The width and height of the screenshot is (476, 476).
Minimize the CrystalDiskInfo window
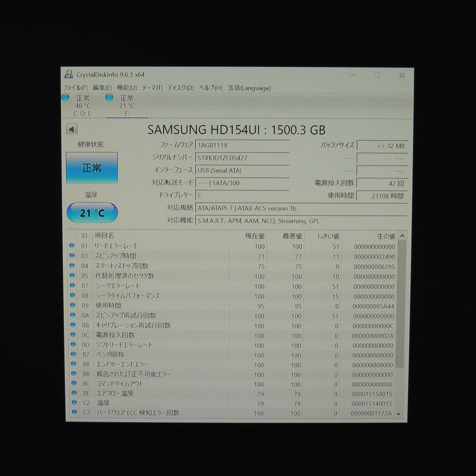[x=353, y=75]
